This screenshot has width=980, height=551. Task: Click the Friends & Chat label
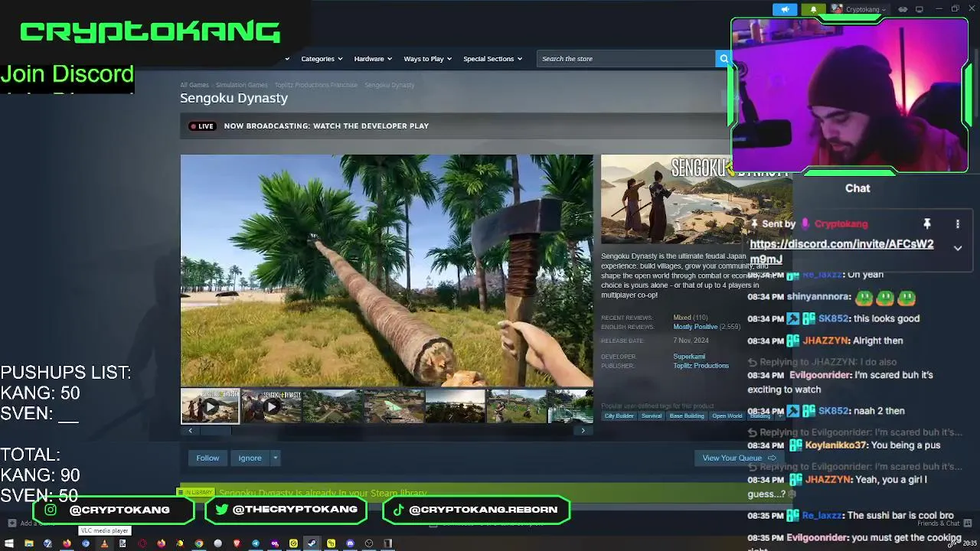click(x=939, y=523)
